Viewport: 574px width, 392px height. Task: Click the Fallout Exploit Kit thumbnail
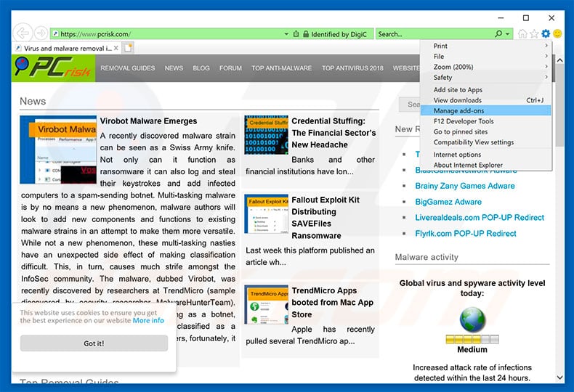click(x=266, y=214)
